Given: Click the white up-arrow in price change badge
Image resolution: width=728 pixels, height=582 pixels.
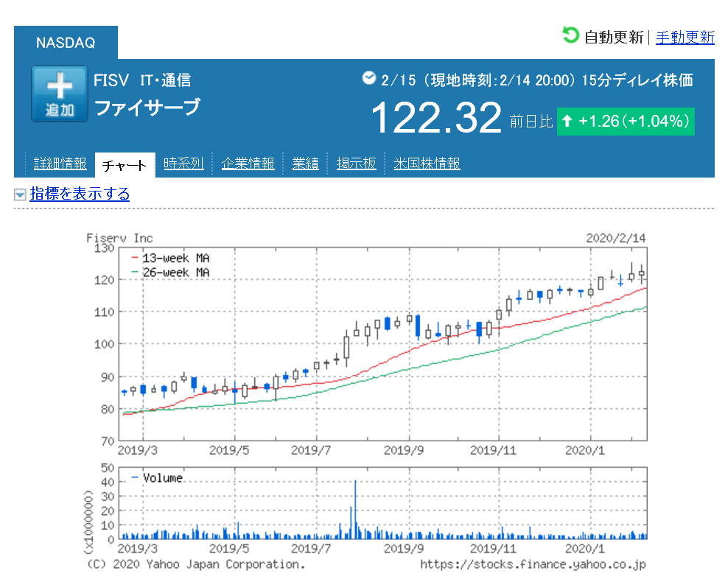Looking at the screenshot, I should coord(567,121).
